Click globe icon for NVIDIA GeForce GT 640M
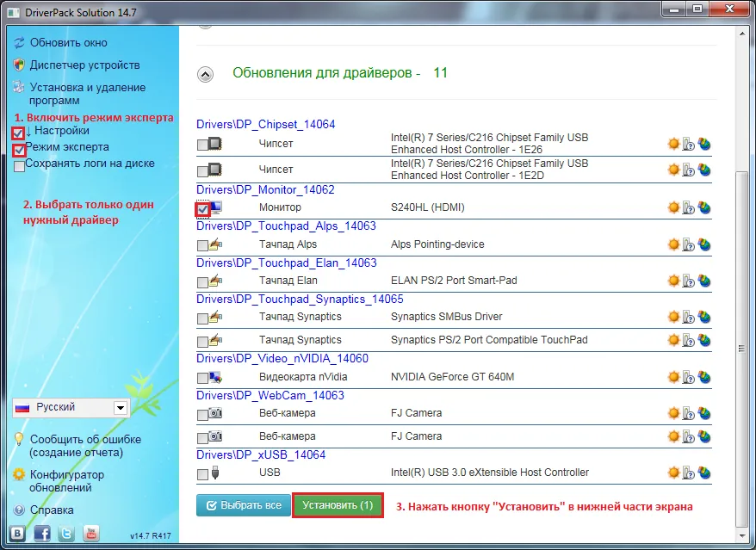The height and width of the screenshot is (550, 756). coord(704,377)
